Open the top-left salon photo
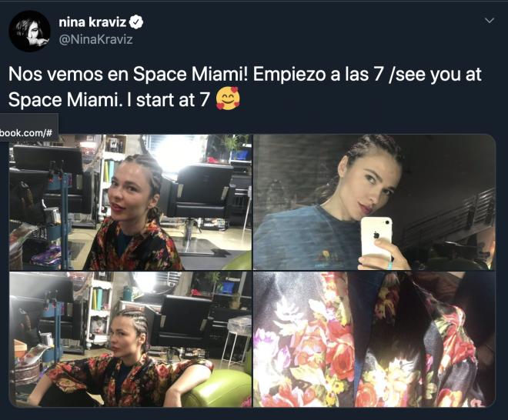 (130, 202)
